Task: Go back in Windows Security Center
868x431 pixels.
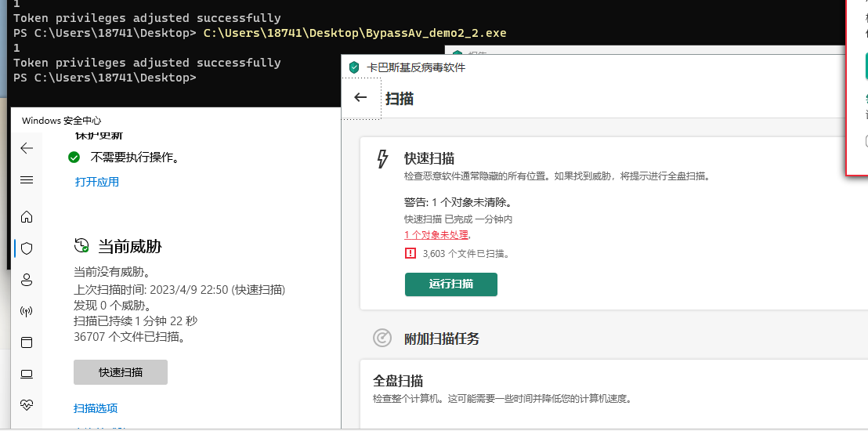Action: coord(27,148)
